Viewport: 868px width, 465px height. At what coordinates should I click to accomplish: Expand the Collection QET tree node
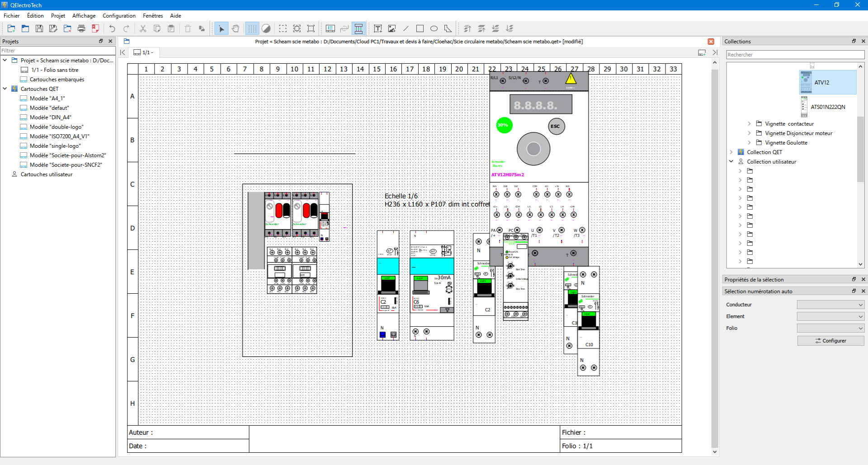tap(731, 152)
